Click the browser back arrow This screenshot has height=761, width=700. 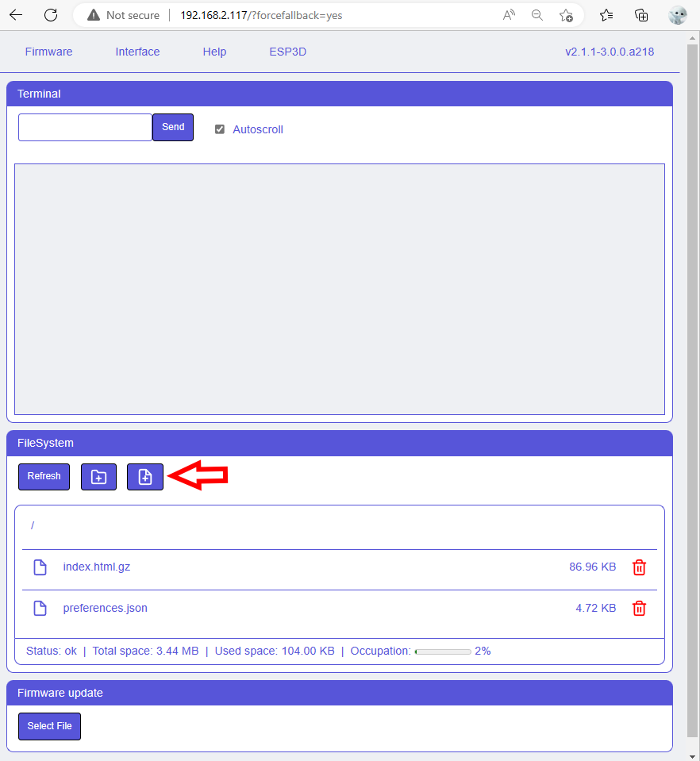[x=16, y=15]
